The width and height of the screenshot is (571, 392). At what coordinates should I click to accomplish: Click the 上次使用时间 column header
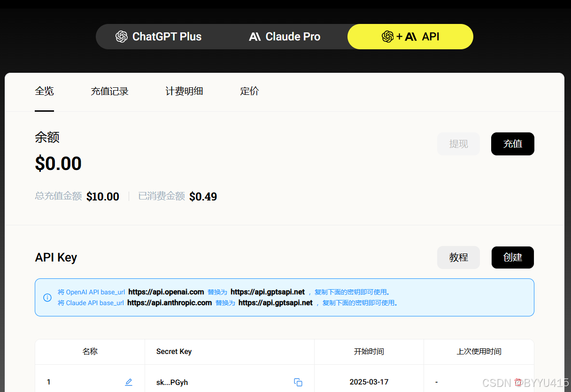pos(479,351)
